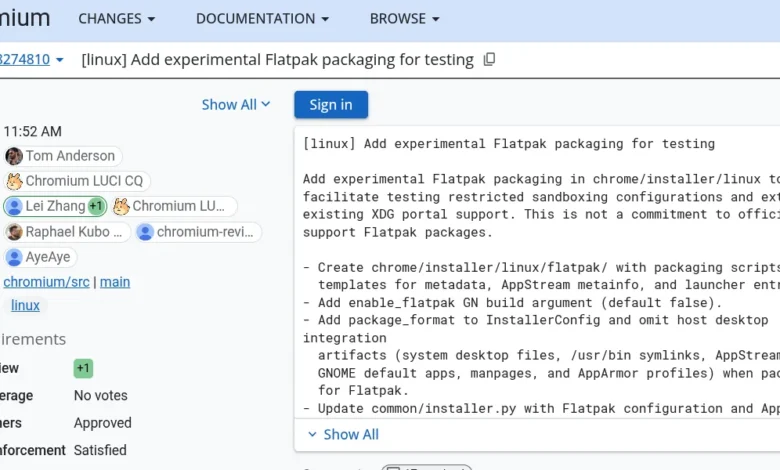This screenshot has height=470, width=780.
Task: Open the BROWSE menu
Action: (404, 19)
